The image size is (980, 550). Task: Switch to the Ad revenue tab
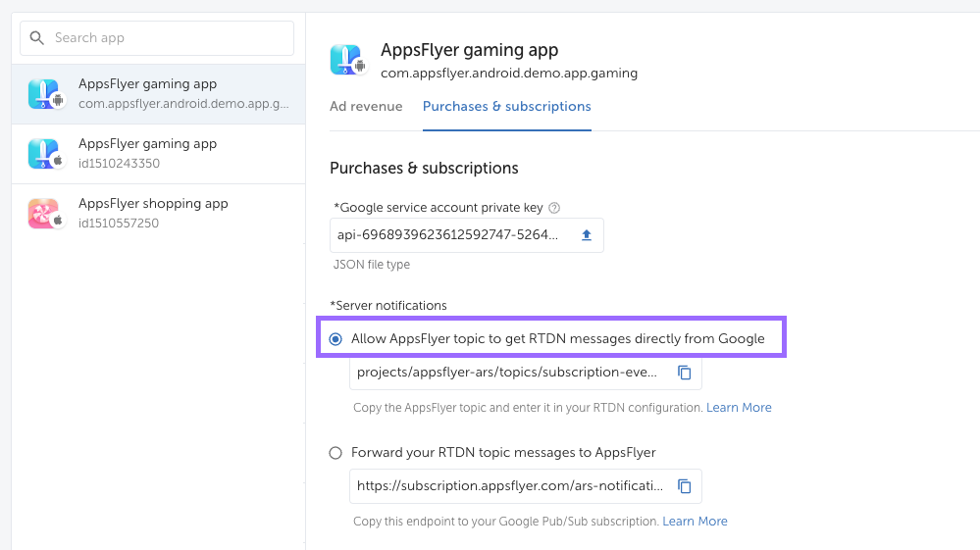366,106
